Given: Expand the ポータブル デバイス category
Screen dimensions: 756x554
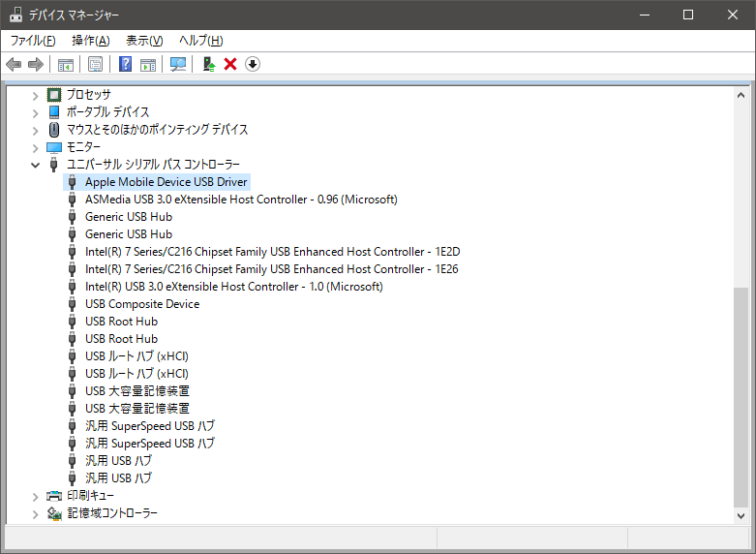Looking at the screenshot, I should (35, 113).
